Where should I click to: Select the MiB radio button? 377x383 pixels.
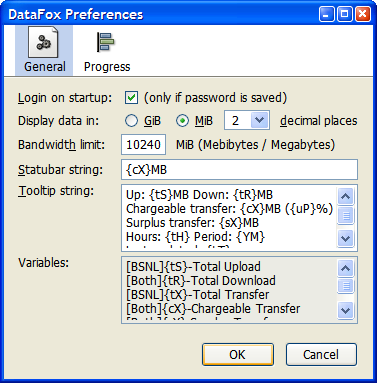point(182,121)
